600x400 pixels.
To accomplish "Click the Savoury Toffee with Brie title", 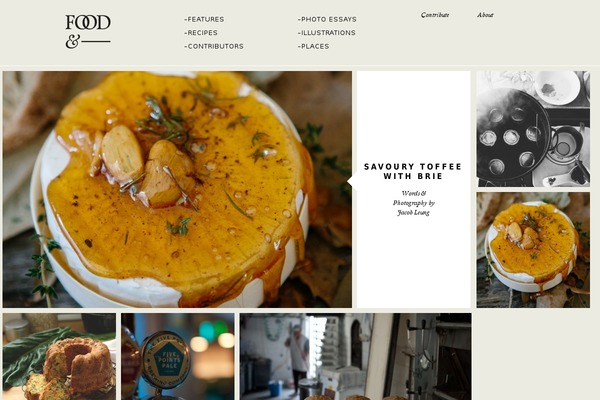I will pos(413,171).
